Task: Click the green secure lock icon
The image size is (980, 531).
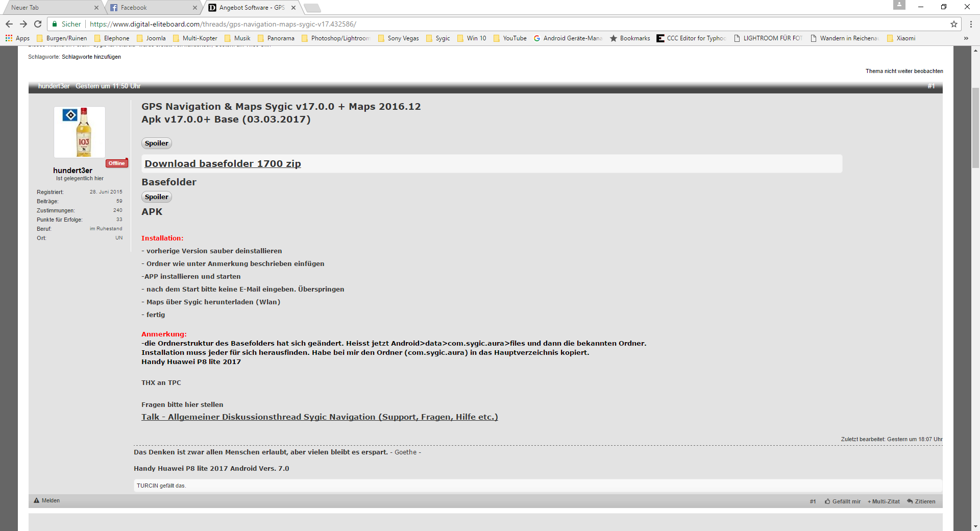Action: tap(55, 24)
